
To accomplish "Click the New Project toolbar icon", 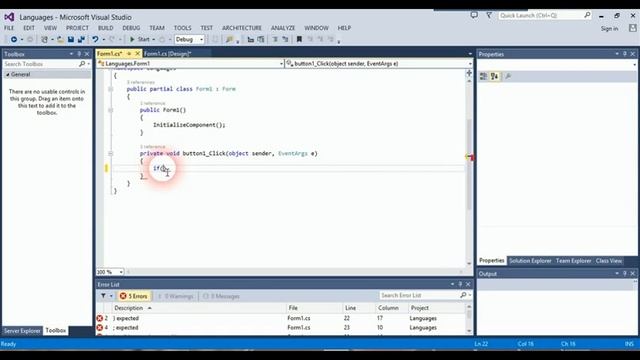I will [44, 40].
